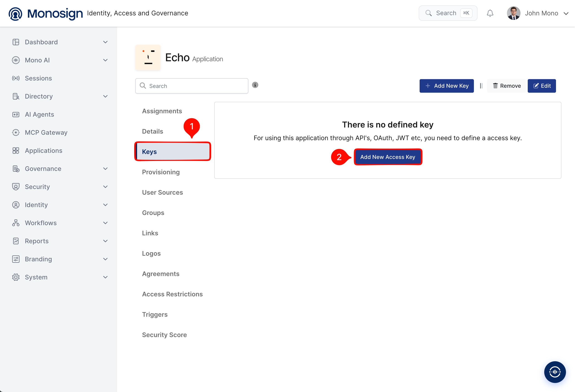This screenshot has height=392, width=575.
Task: Expand the Directory menu chevron
Action: click(x=105, y=96)
